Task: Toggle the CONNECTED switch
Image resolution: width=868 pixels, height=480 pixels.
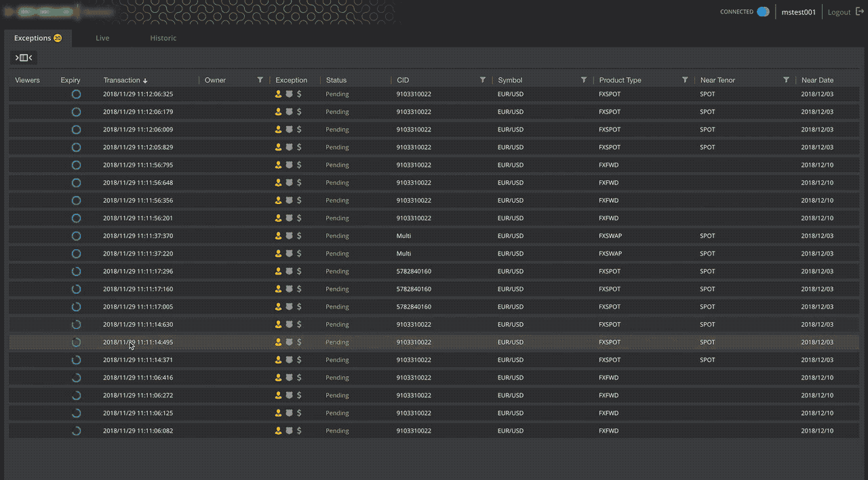Action: [763, 12]
